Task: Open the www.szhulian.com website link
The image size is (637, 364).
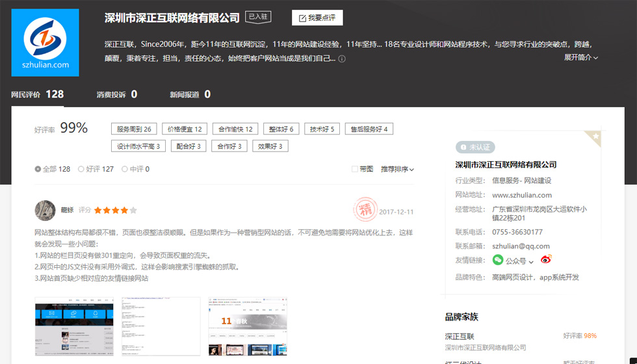Action: pos(522,195)
